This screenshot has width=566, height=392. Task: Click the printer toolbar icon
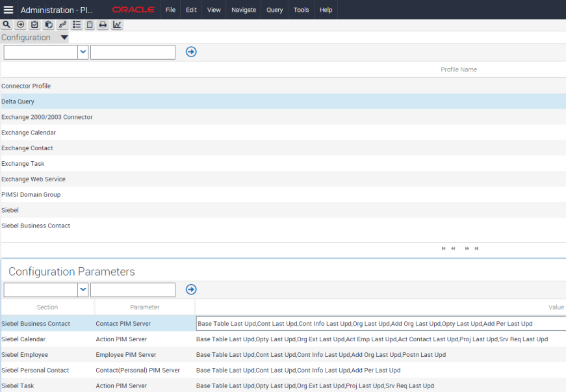click(103, 25)
